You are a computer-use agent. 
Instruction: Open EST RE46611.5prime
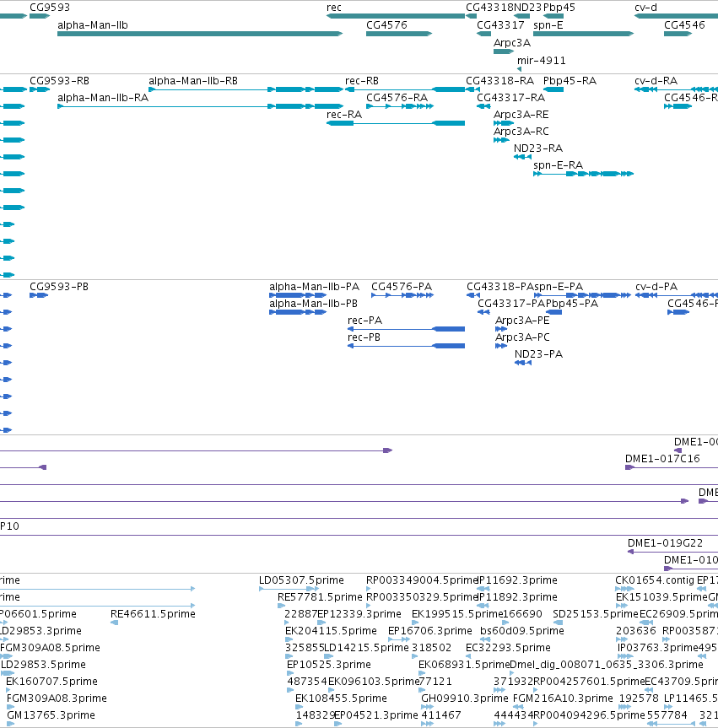153,614
